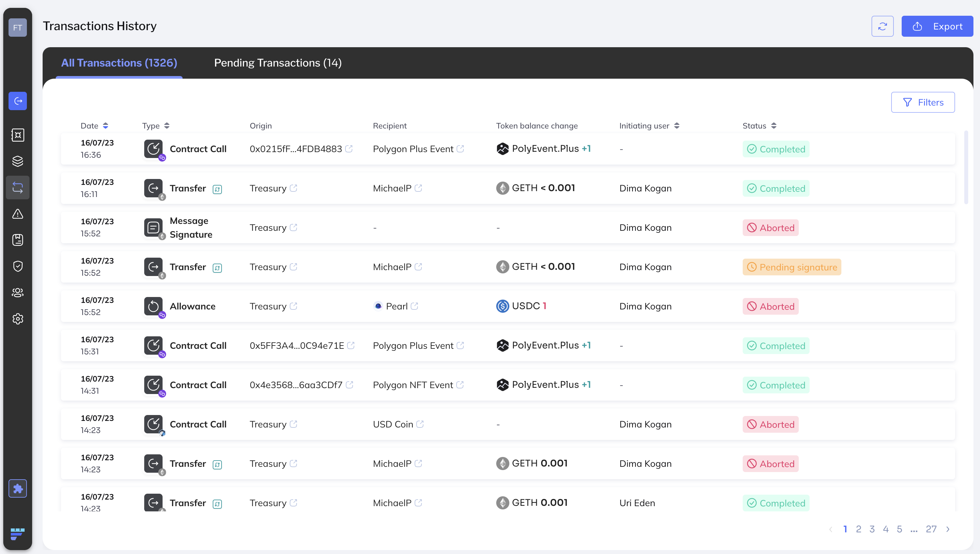The width and height of the screenshot is (980, 554).
Task: Click 'Uri Eden' initiating user
Action: click(x=637, y=503)
